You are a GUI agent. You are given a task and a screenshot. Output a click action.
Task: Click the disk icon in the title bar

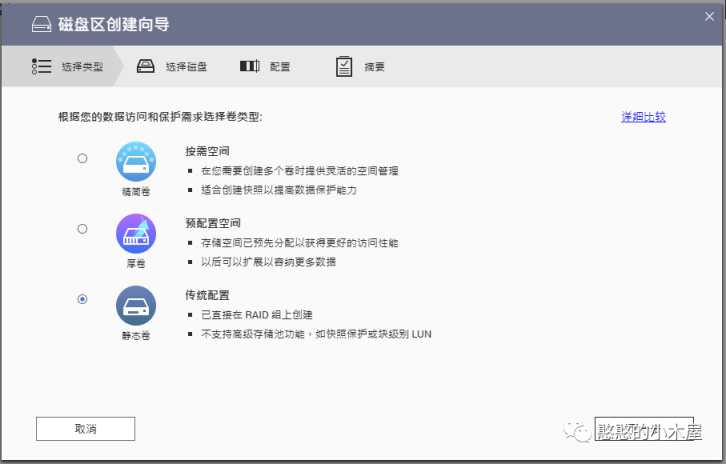click(x=41, y=24)
